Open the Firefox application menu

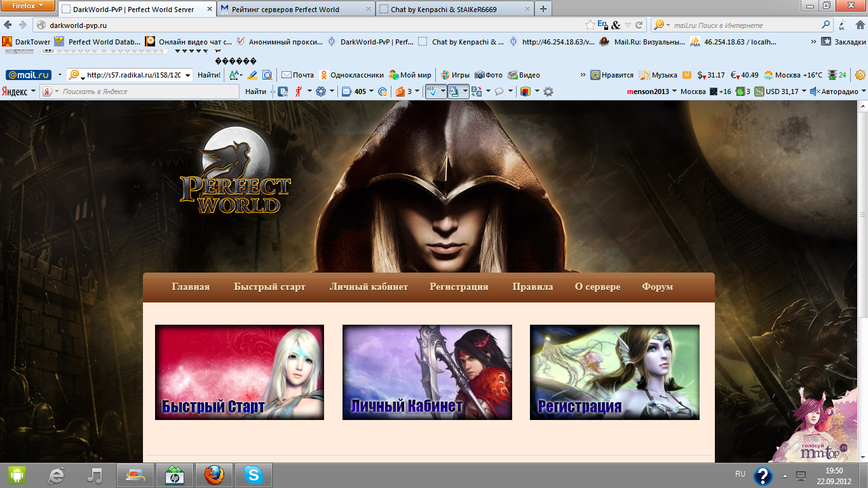[29, 6]
